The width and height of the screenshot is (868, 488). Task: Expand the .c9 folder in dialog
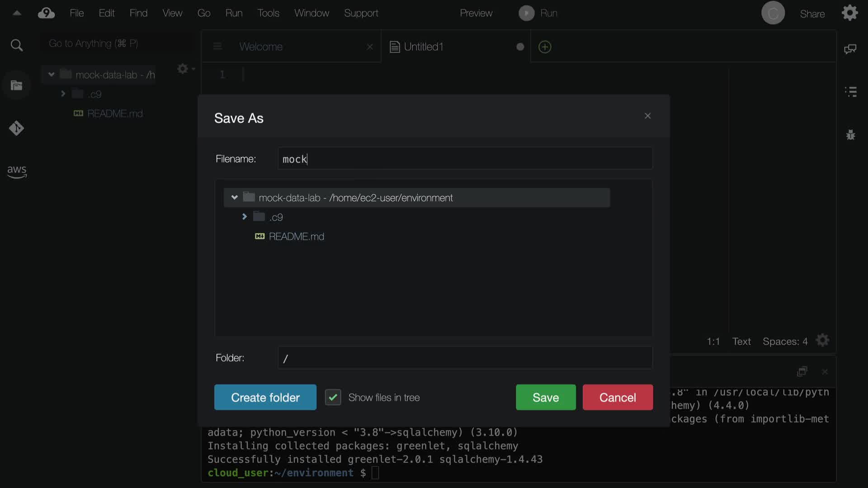[x=245, y=217]
